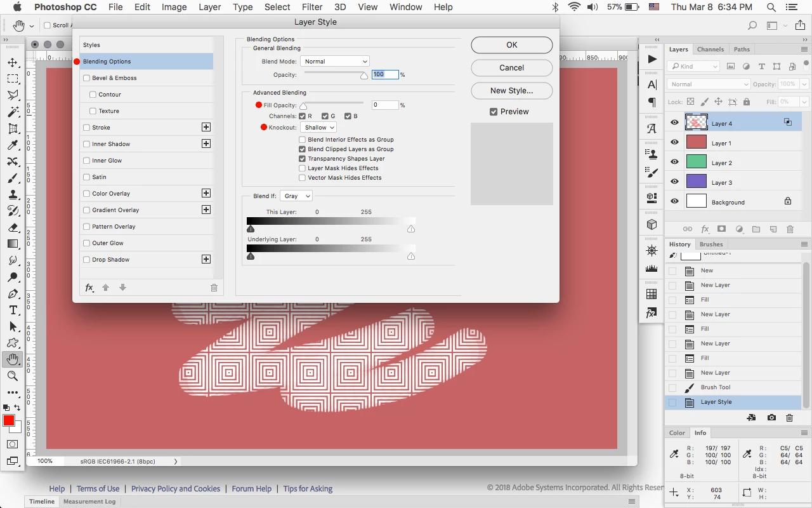The image size is (812, 508).
Task: Open the Filter menu
Action: coord(312,7)
